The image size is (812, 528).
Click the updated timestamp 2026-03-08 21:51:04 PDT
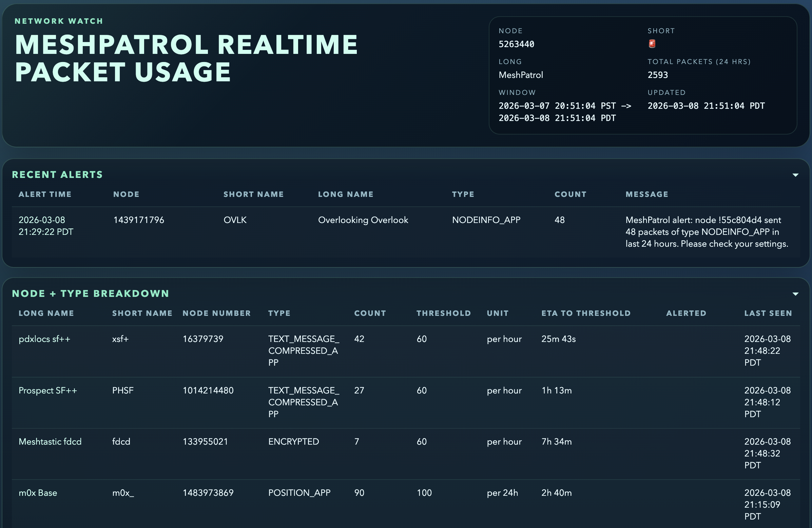click(x=706, y=106)
